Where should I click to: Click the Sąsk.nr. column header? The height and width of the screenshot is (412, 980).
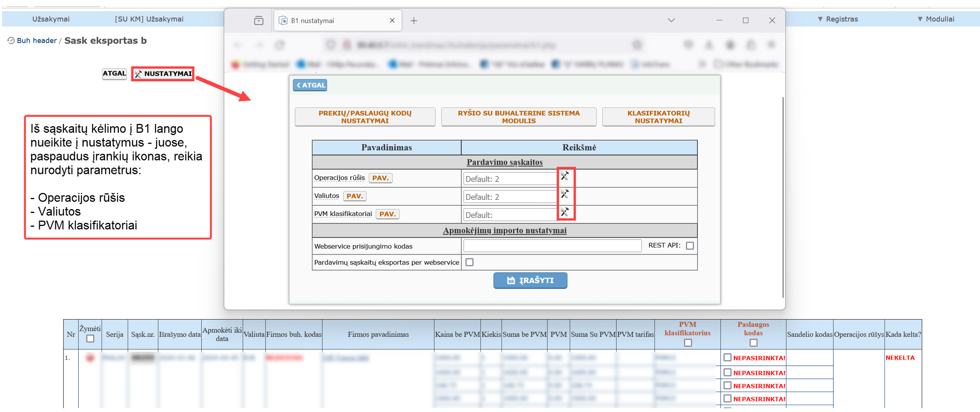click(142, 334)
